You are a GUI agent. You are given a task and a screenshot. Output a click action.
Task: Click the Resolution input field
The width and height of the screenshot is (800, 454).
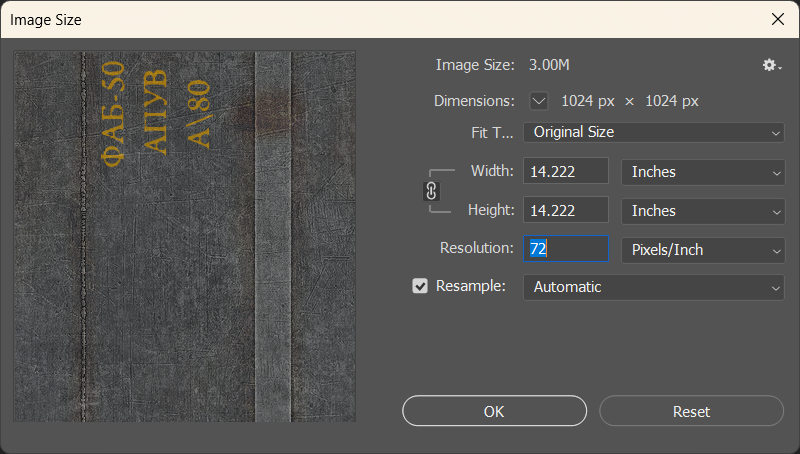pos(566,248)
